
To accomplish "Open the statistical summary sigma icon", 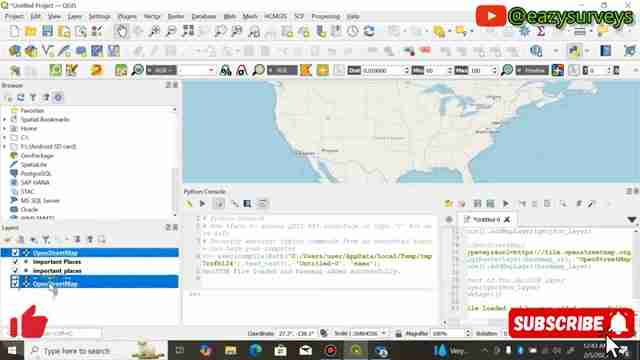I will point(541,31).
